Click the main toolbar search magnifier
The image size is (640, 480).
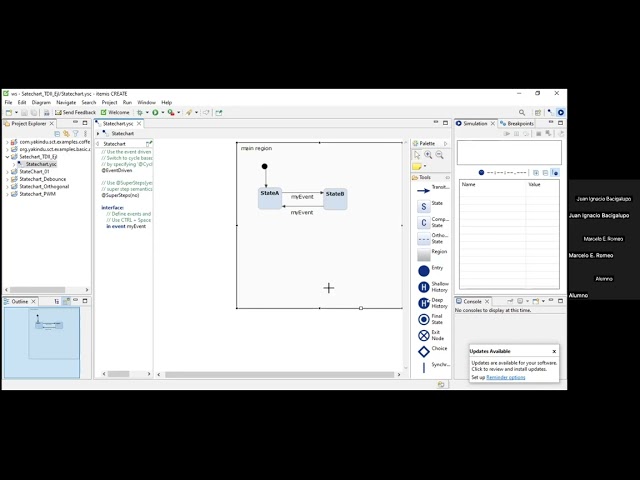(522, 113)
